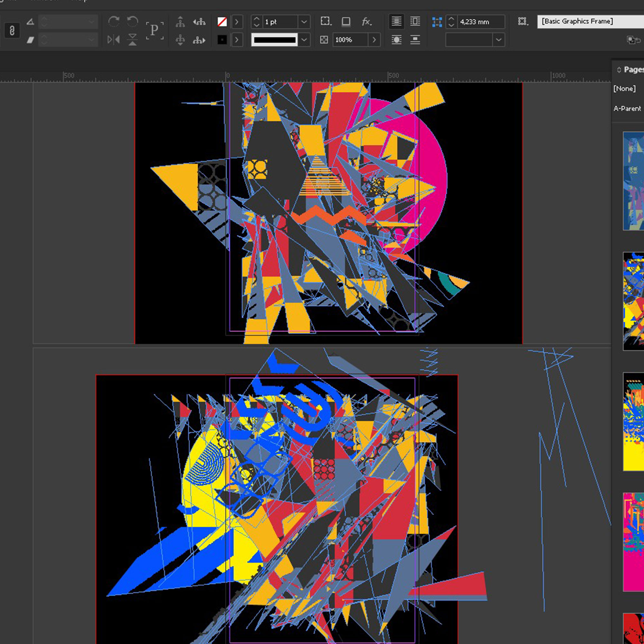Click Rotate 90° counter-clockwise icon

coord(132,22)
